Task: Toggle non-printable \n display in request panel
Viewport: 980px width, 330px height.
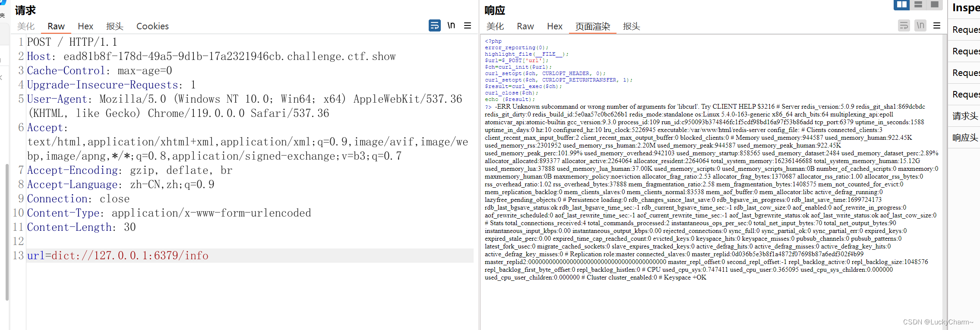Action: [451, 25]
